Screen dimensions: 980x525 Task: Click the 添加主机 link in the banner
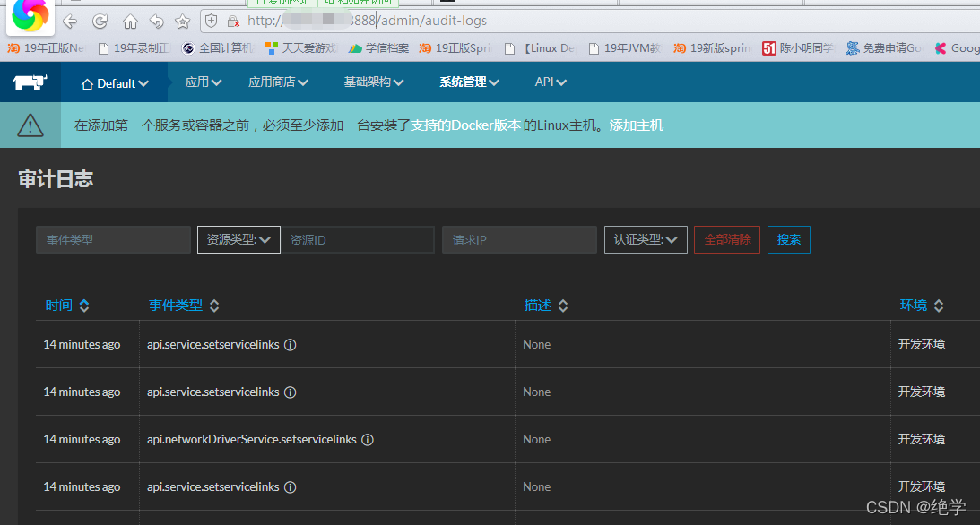coord(637,125)
